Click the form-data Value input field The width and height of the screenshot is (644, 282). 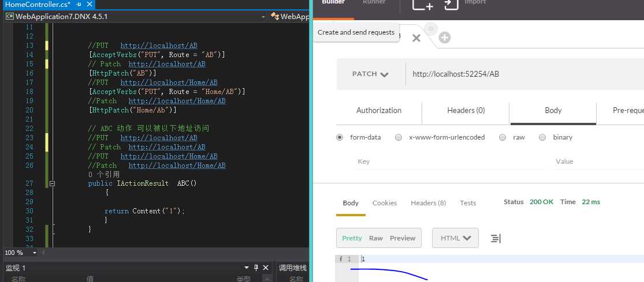(x=599, y=161)
